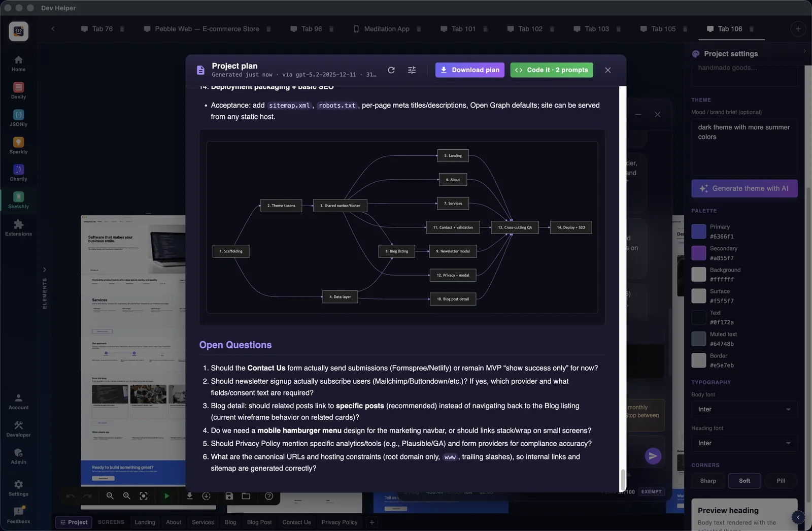Image resolution: width=812 pixels, height=531 pixels.
Task: Click the fit-to-screen icon in the canvas toolbar
Action: pos(144,496)
